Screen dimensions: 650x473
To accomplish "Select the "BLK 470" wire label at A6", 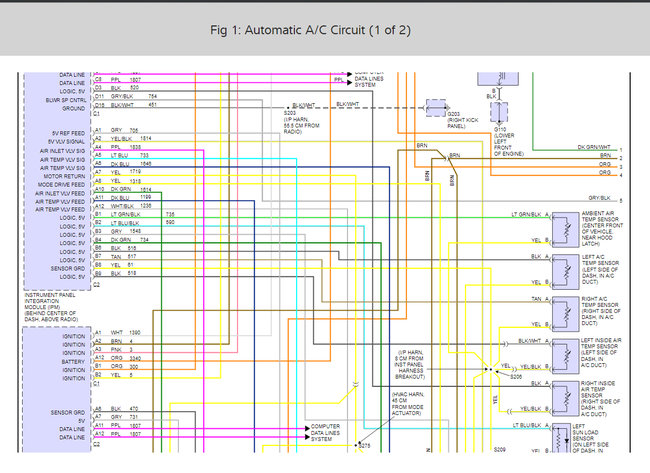I will [x=124, y=409].
